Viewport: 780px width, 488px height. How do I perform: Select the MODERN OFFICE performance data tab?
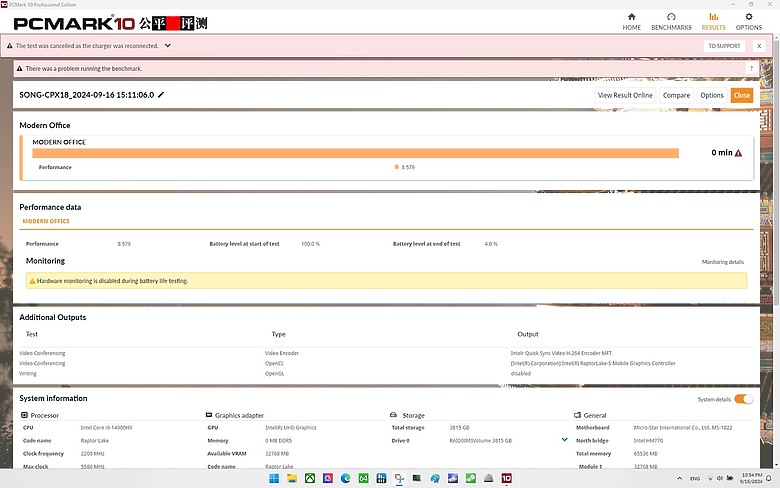46,221
